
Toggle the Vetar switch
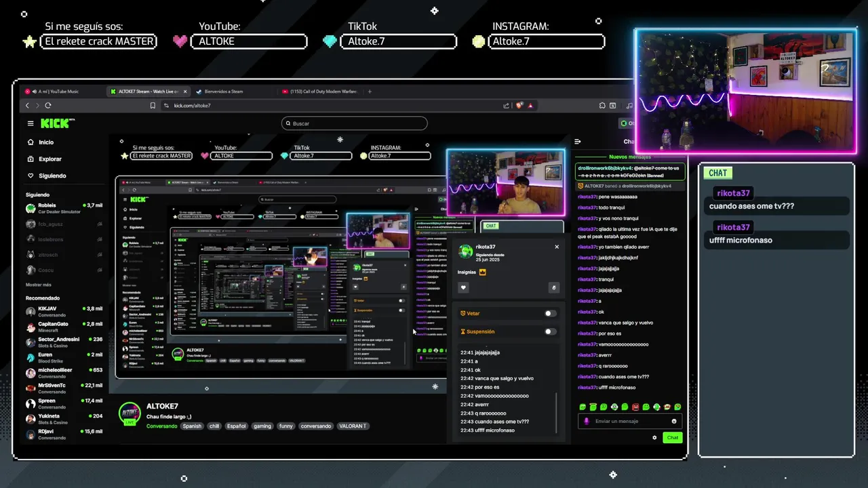pyautogui.click(x=551, y=313)
